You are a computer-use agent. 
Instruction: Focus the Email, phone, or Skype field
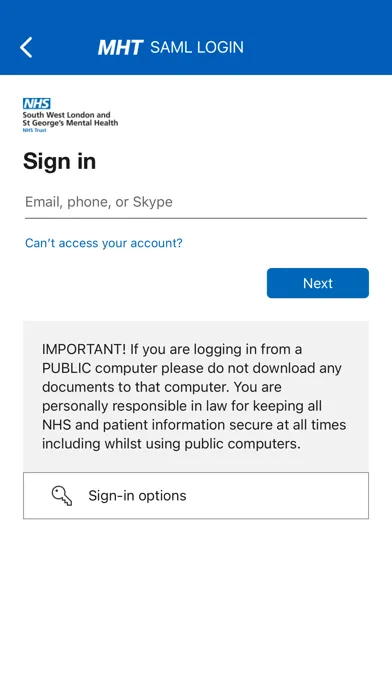[x=196, y=202]
